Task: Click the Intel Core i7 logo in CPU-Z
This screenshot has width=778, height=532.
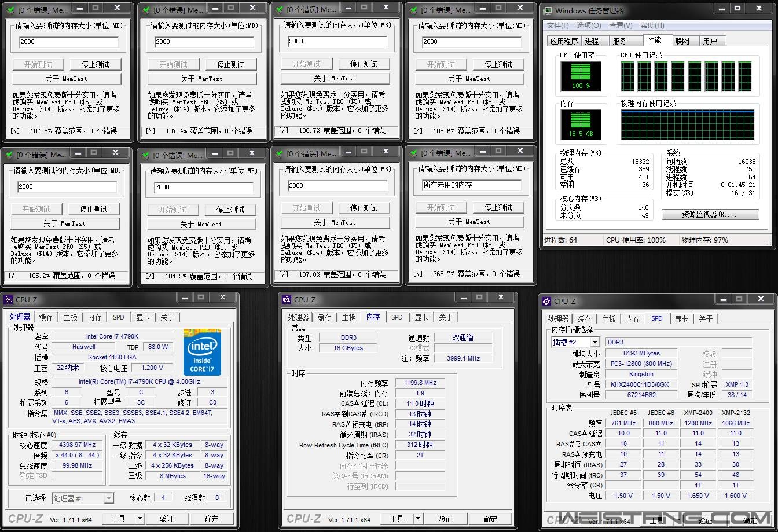Action: coord(202,352)
